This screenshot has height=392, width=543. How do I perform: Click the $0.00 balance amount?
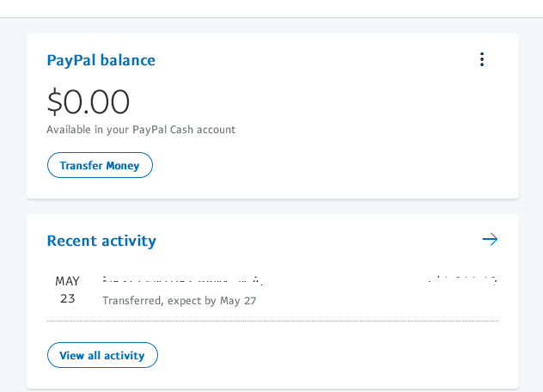point(88,102)
